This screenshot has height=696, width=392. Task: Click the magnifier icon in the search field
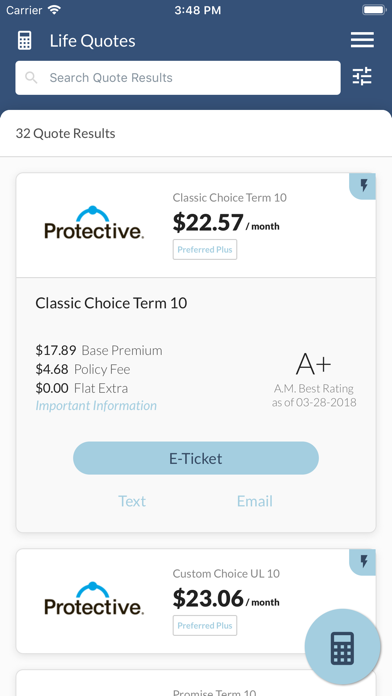[31, 78]
